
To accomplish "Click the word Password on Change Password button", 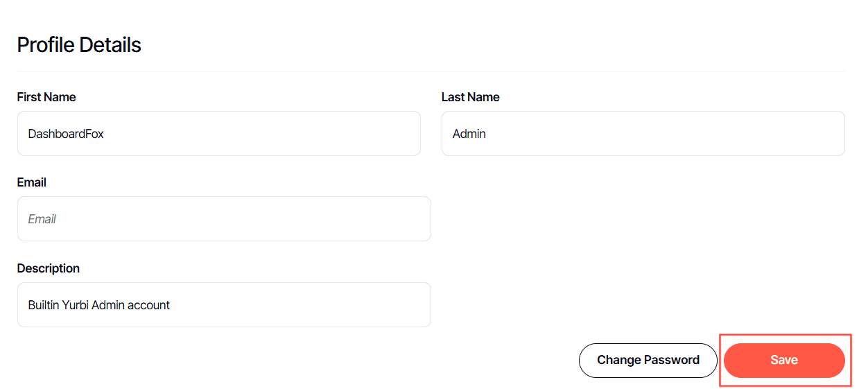I will (x=672, y=361).
